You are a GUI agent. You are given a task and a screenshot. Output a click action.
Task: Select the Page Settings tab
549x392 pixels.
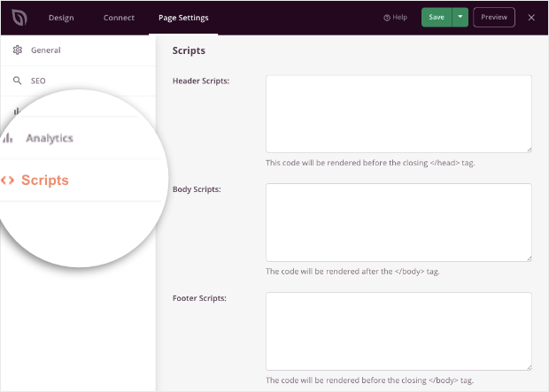pyautogui.click(x=183, y=18)
